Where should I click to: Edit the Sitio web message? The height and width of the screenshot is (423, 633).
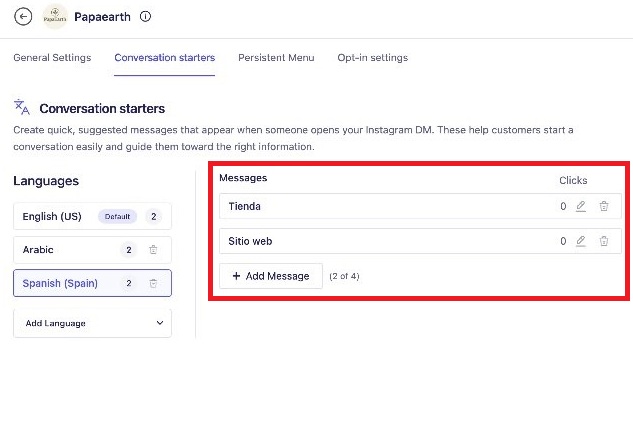point(581,241)
